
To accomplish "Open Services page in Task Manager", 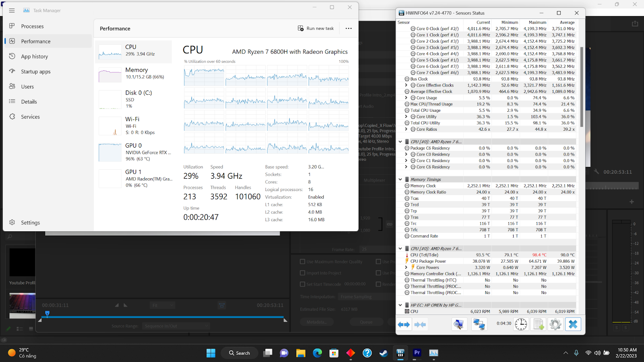I will click(47, 117).
